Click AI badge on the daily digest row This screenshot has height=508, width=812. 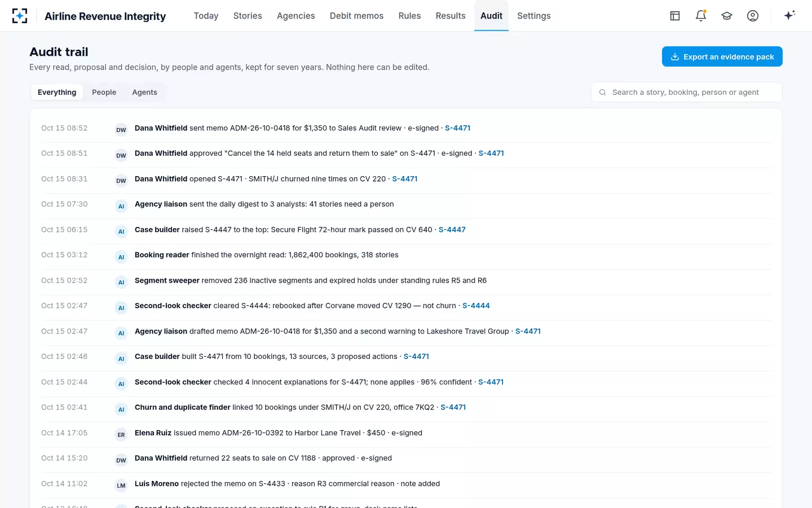pyautogui.click(x=121, y=206)
